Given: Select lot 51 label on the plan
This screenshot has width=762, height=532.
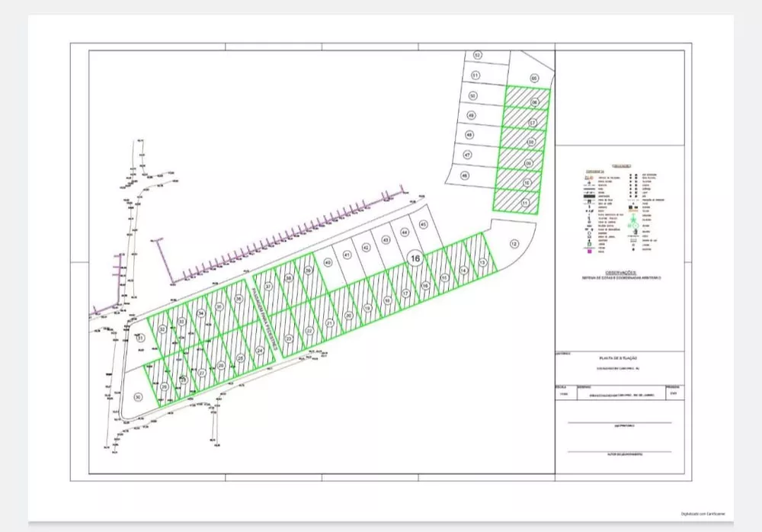Looking at the screenshot, I should tap(475, 75).
